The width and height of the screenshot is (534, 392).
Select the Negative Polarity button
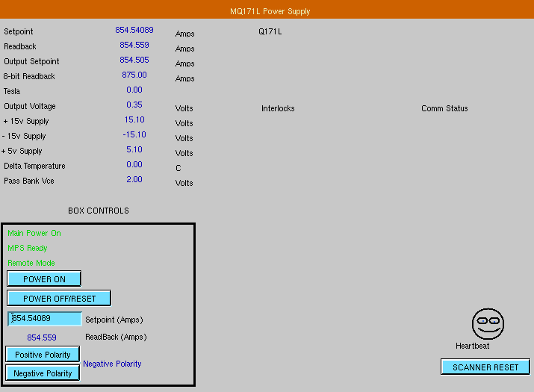pyautogui.click(x=43, y=373)
